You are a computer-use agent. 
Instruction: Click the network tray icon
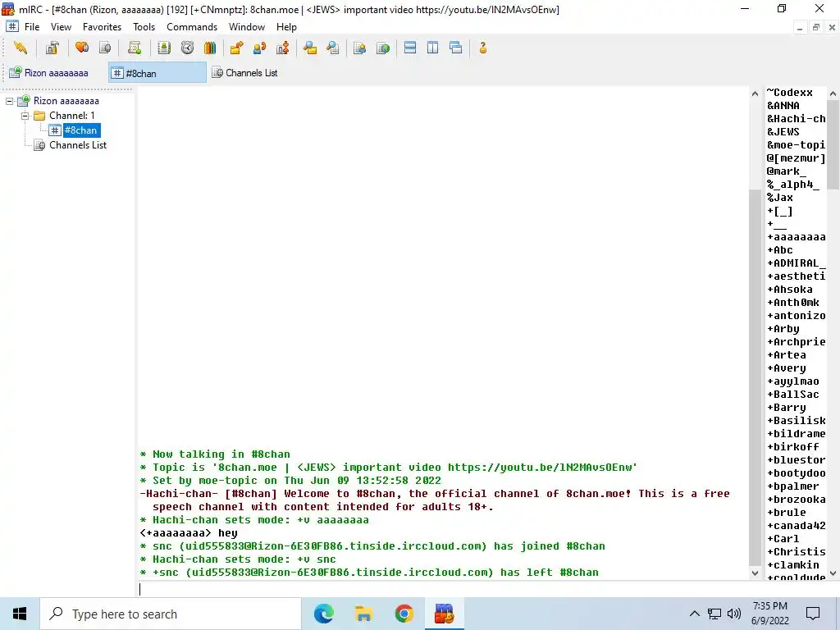[714, 614]
